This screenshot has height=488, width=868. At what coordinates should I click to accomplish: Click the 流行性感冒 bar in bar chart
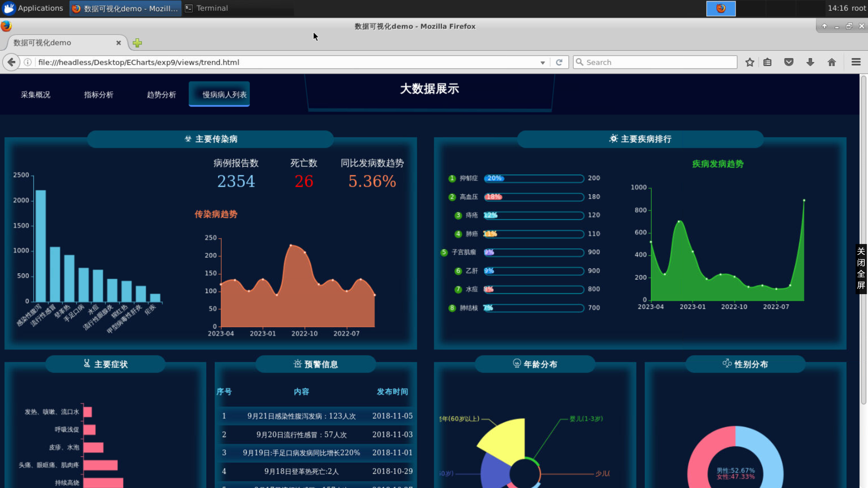[55, 274]
